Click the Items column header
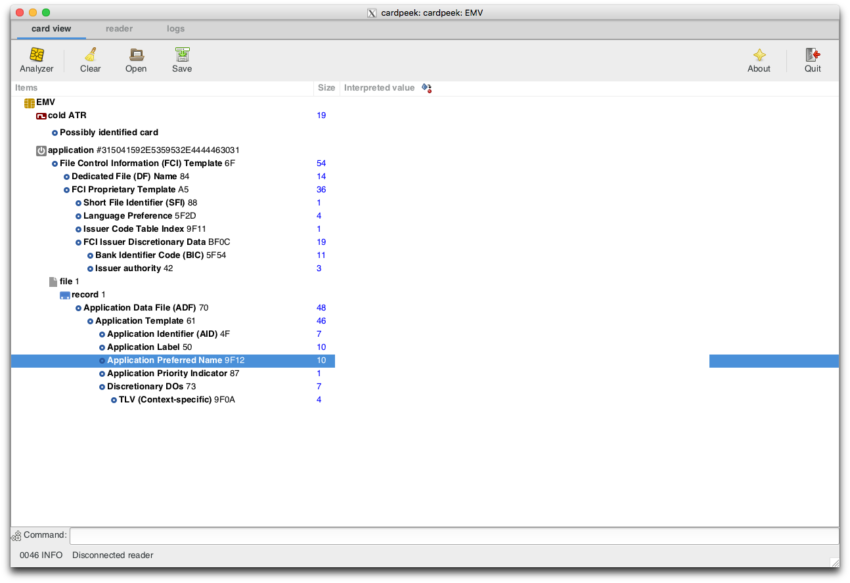The image size is (850, 583). [162, 88]
